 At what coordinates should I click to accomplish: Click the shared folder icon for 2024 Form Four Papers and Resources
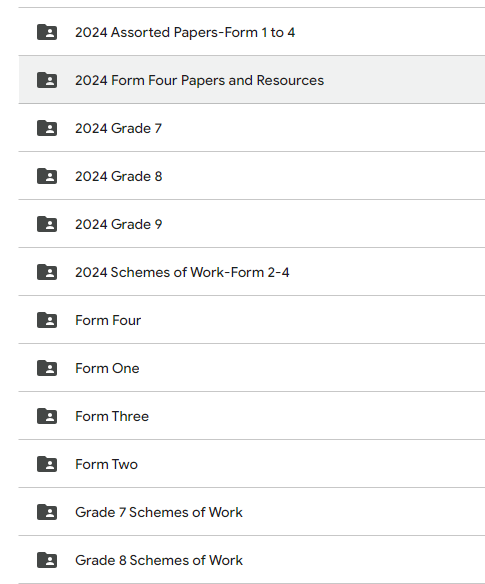point(47,80)
